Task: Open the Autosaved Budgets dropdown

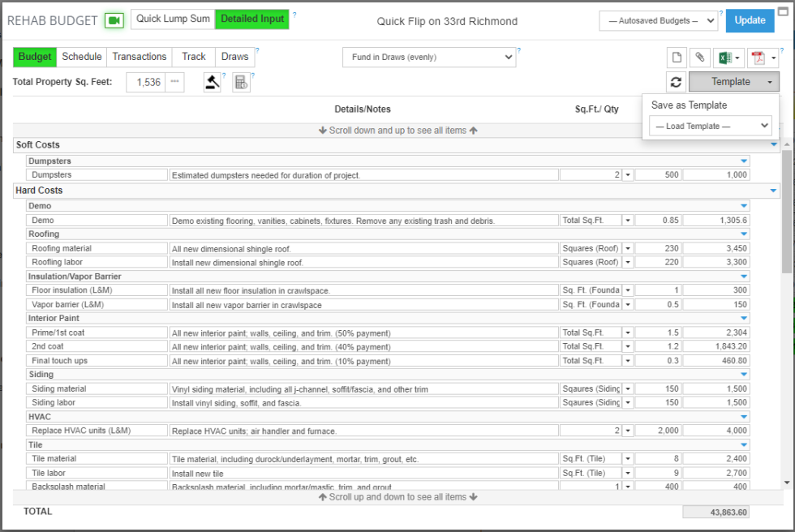Action: 658,20
